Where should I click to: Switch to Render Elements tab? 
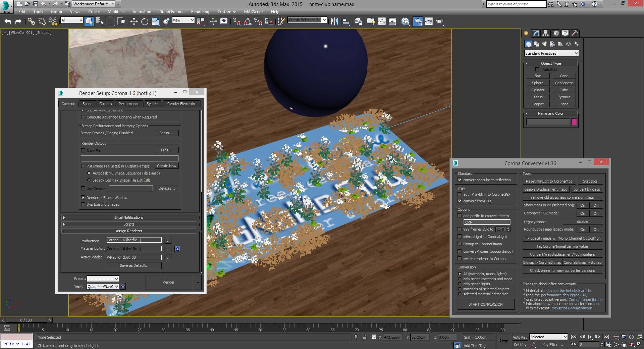pos(181,104)
